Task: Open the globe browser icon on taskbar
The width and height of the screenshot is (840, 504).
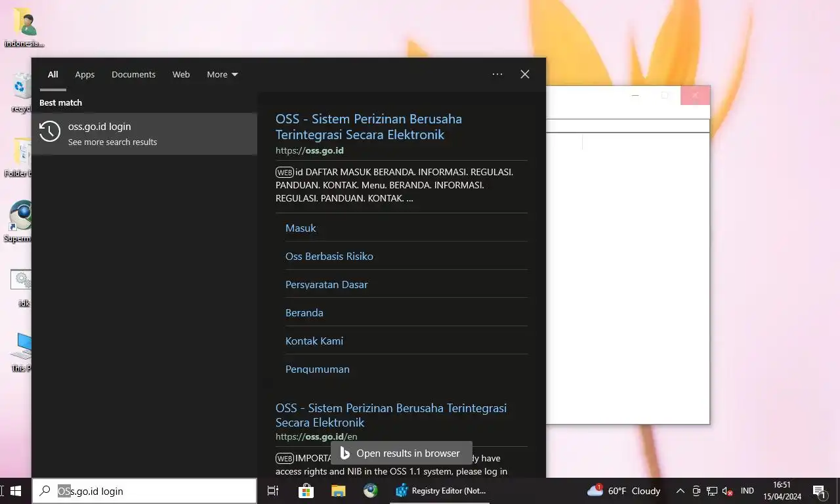Action: pos(371,491)
